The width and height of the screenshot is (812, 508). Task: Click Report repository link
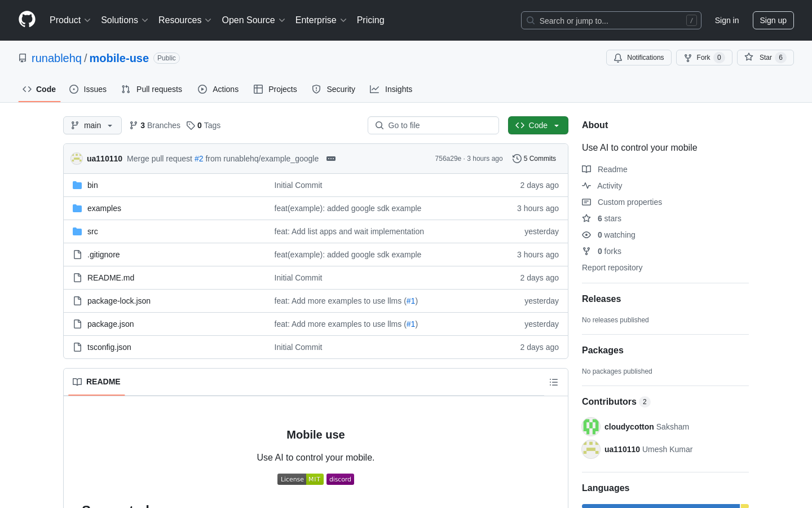click(x=612, y=268)
